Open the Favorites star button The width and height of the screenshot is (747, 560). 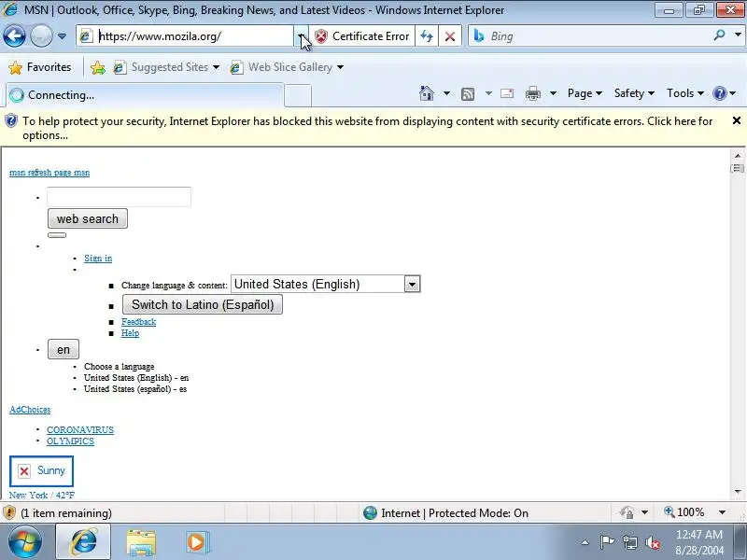[39, 67]
